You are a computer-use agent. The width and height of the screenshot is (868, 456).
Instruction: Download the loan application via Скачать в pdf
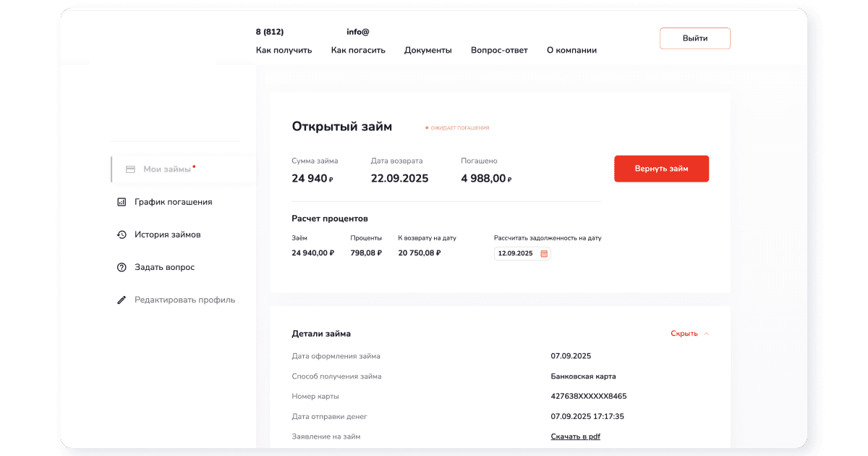tap(575, 436)
